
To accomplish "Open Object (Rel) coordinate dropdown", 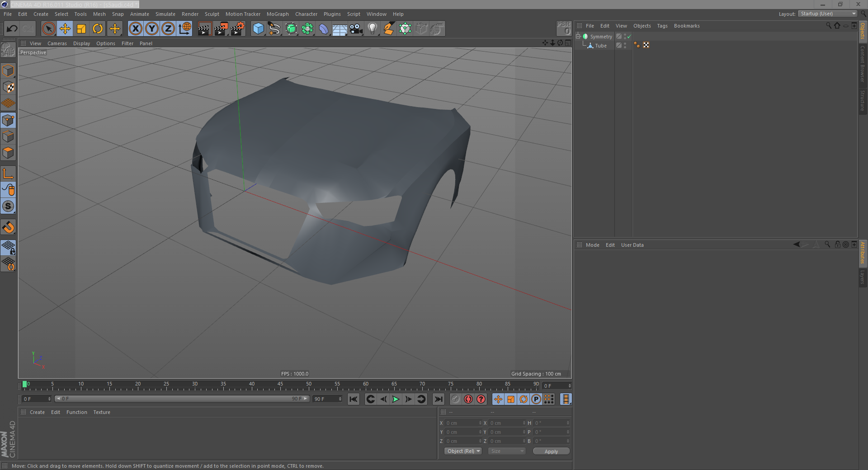I will [x=463, y=451].
